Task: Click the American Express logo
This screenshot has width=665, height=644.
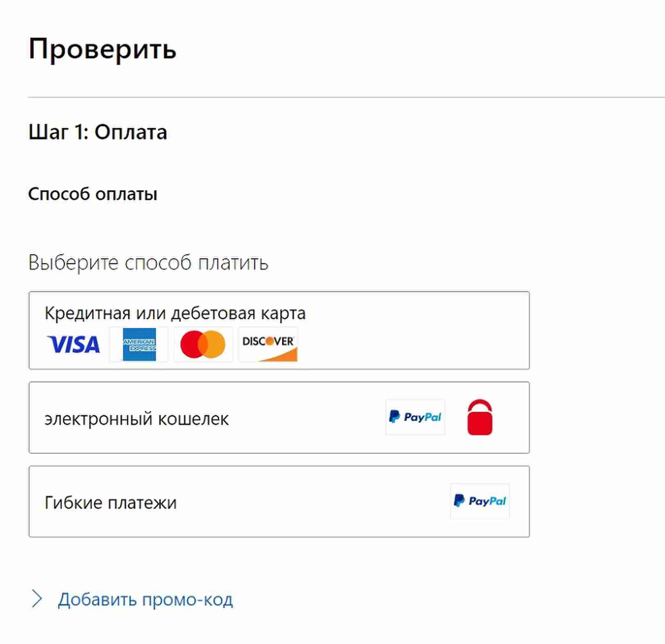Action: coord(139,344)
